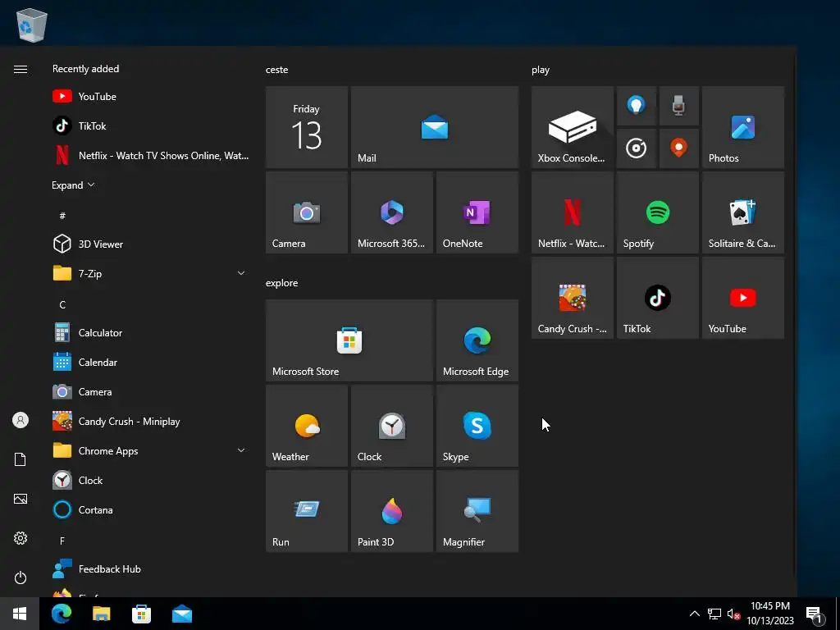Open Calculator from the app list

[x=150, y=333]
